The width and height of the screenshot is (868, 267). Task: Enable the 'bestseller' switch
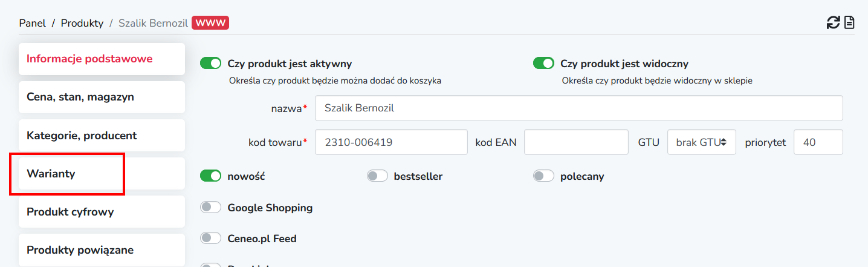click(377, 176)
